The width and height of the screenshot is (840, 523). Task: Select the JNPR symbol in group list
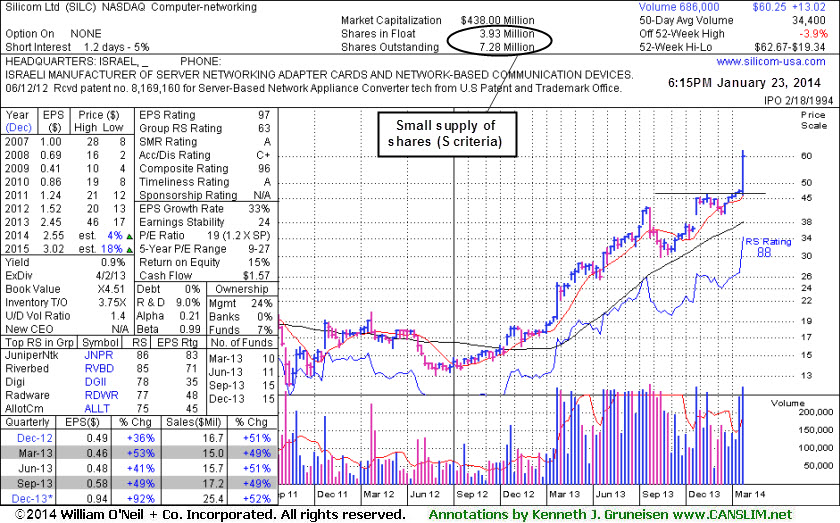click(99, 355)
